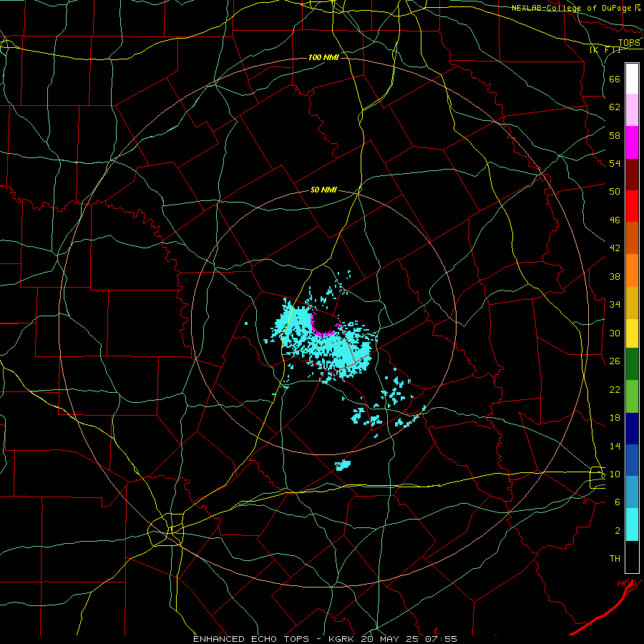
Task: Click the '46' scale value
Action: click(615, 220)
